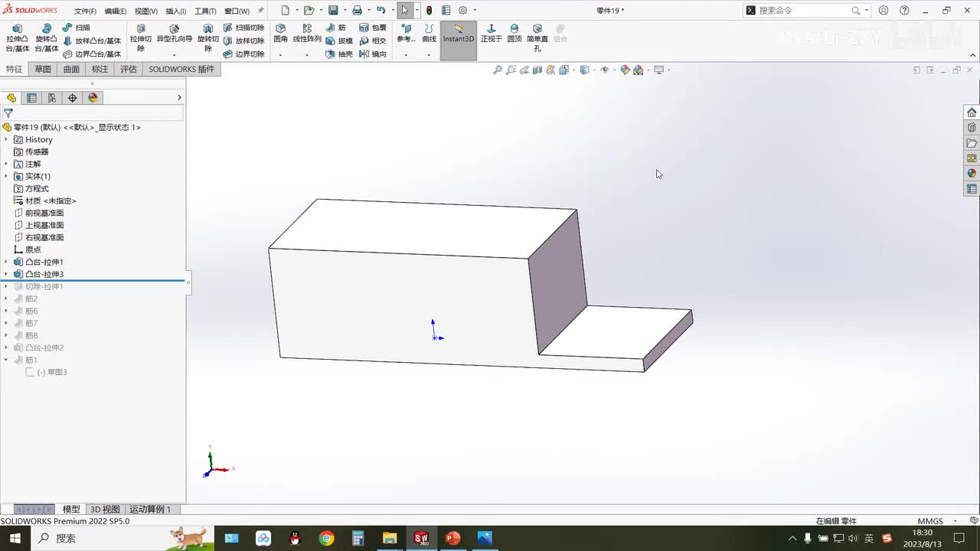Open the PropertyManager tab in the left panel

tap(31, 98)
